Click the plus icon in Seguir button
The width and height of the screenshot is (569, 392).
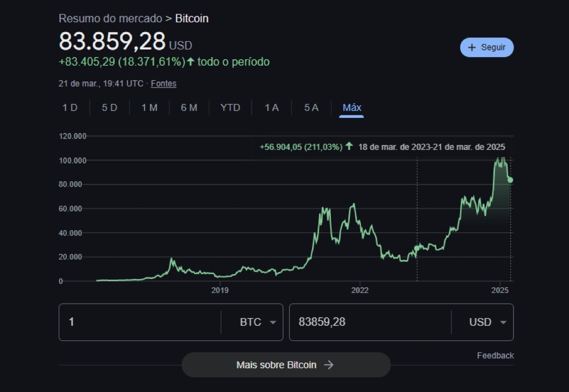coord(471,47)
